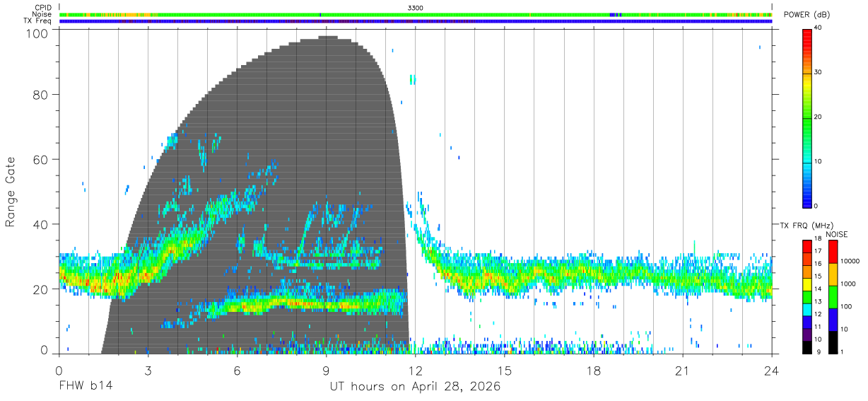868x401 pixels.
Task: Select the 10 tick on the POWER scale
Action: [x=819, y=162]
